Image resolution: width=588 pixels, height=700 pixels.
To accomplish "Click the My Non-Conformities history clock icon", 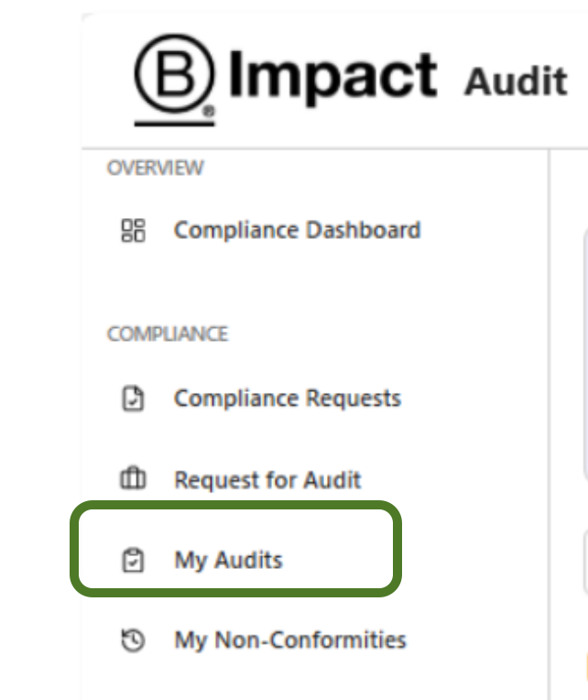I will coord(133,640).
